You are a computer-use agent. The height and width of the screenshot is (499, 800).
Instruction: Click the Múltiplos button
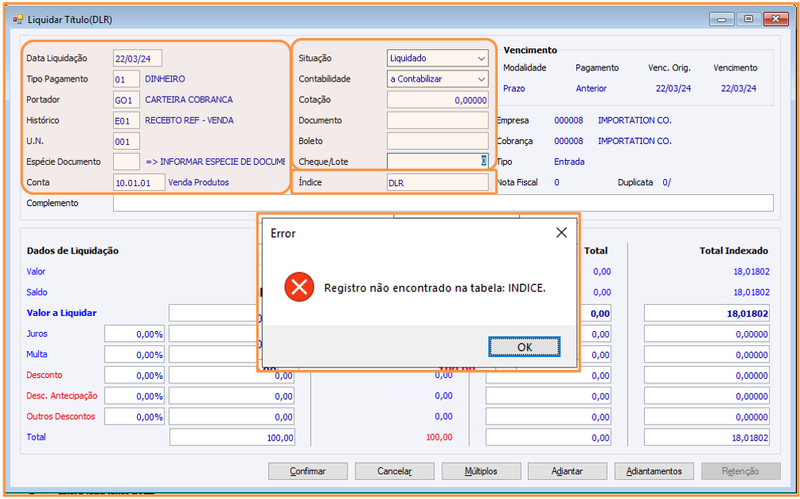(481, 471)
